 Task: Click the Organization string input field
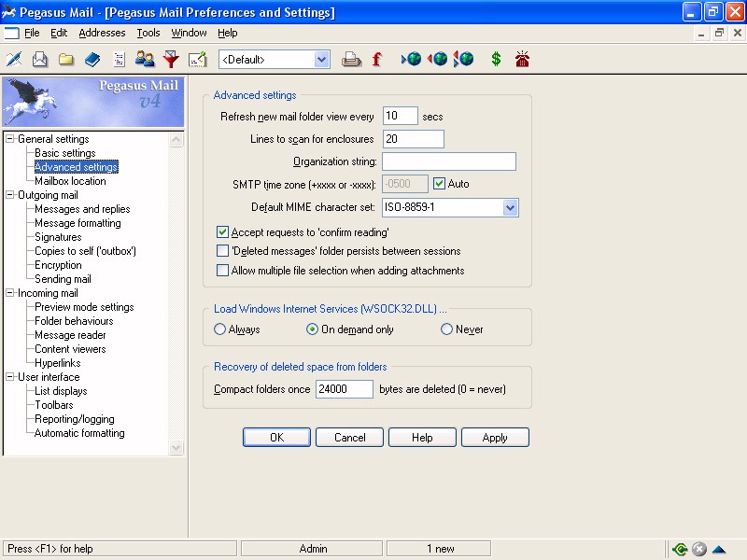pos(449,161)
